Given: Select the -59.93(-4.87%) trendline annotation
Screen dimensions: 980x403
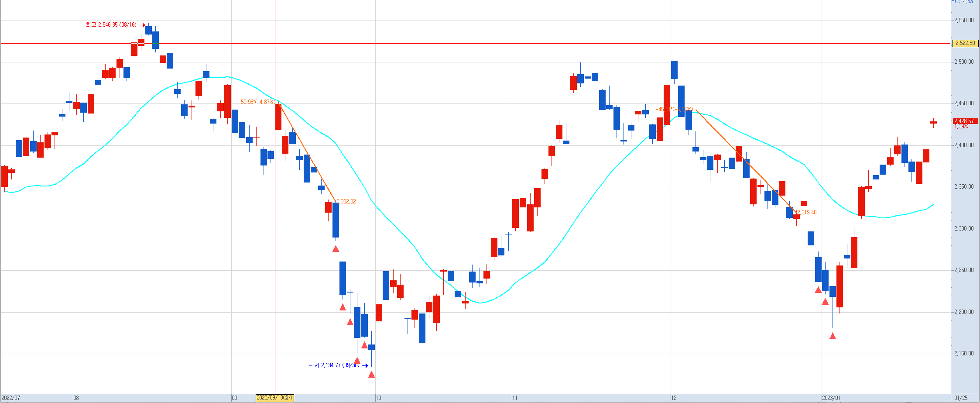Looking at the screenshot, I should point(257,102).
